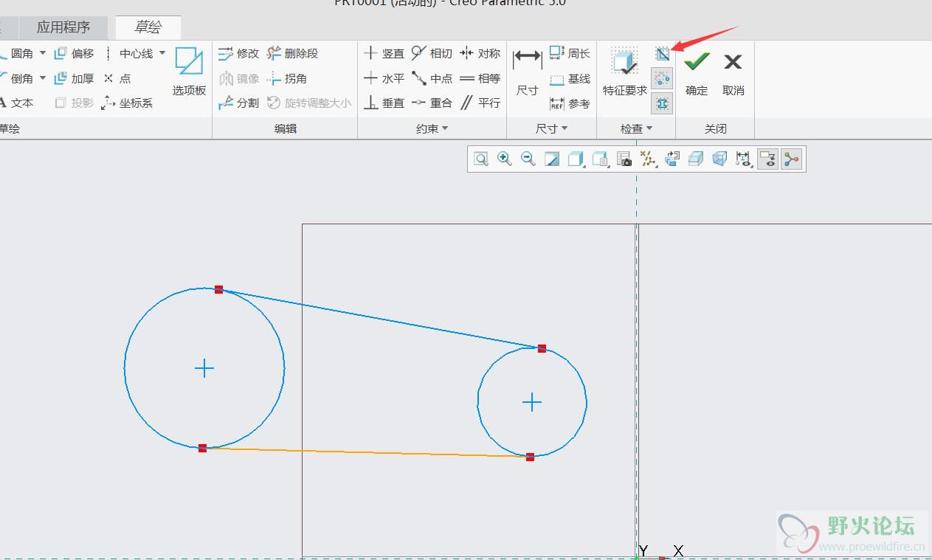Apply the 垂直 perpendicular constraint
Image resolution: width=932 pixels, height=560 pixels.
point(384,103)
